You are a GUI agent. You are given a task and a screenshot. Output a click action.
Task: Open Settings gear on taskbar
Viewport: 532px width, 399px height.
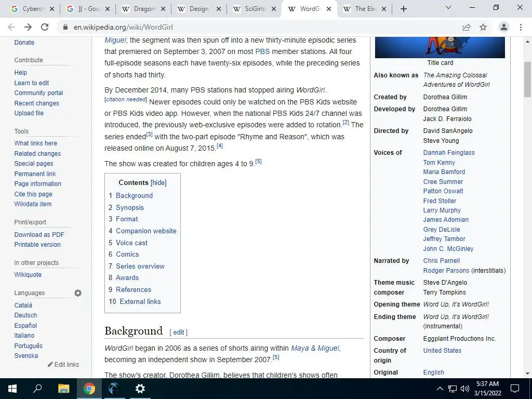coord(140,389)
